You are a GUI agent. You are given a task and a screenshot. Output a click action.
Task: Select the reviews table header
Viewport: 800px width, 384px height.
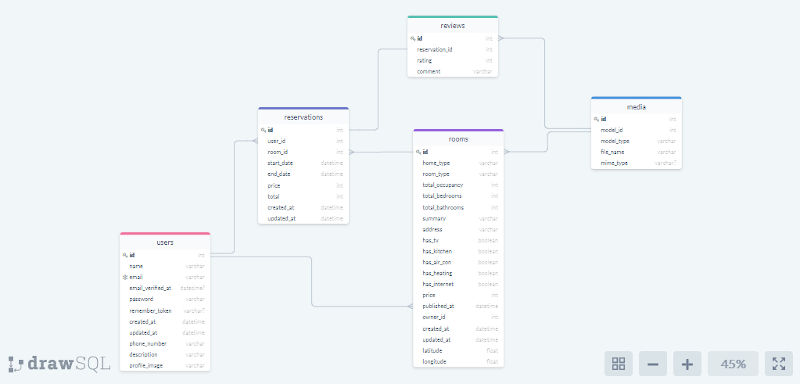tap(453, 25)
